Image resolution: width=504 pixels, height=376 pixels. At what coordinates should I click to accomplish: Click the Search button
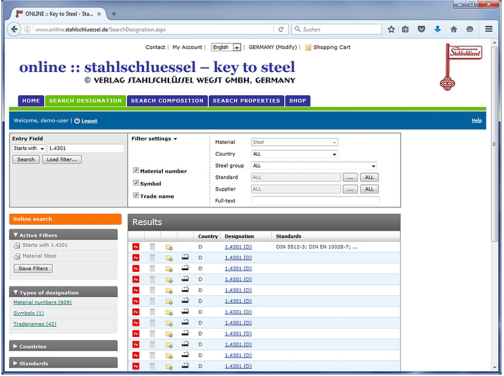click(x=26, y=160)
